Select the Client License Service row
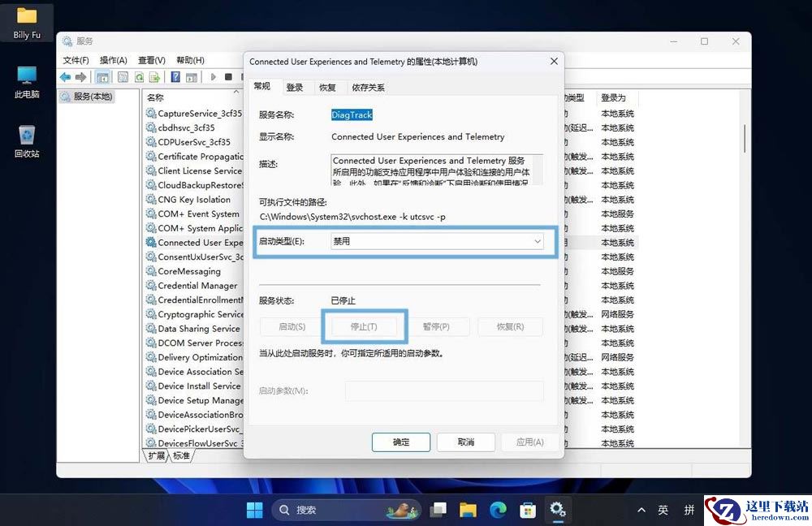The height and width of the screenshot is (526, 812). [x=194, y=170]
